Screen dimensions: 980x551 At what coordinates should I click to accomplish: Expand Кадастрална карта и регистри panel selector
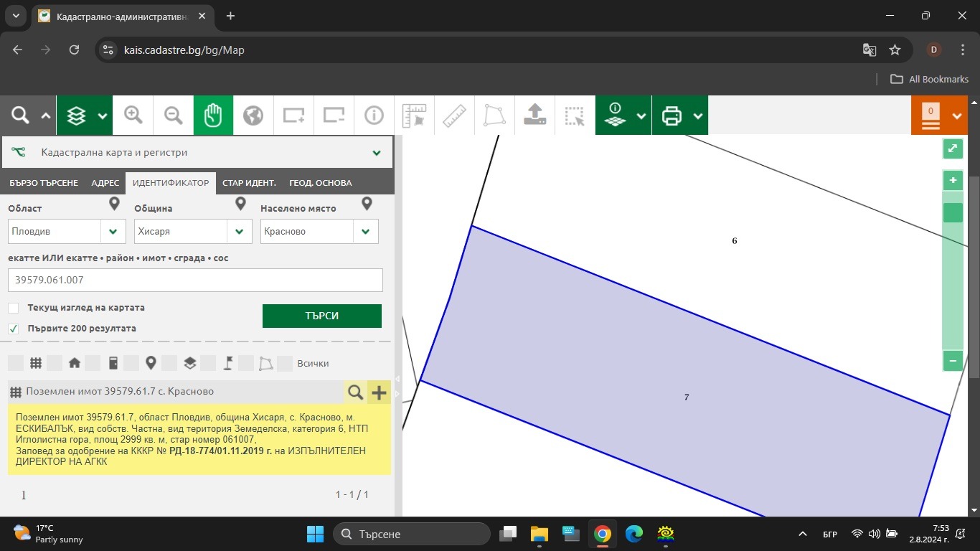377,153
